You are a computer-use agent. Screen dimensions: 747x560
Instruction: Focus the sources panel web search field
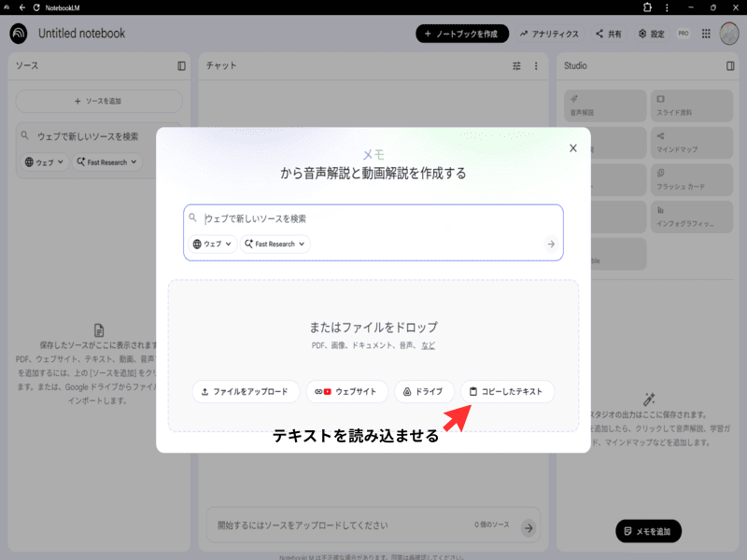point(88,136)
